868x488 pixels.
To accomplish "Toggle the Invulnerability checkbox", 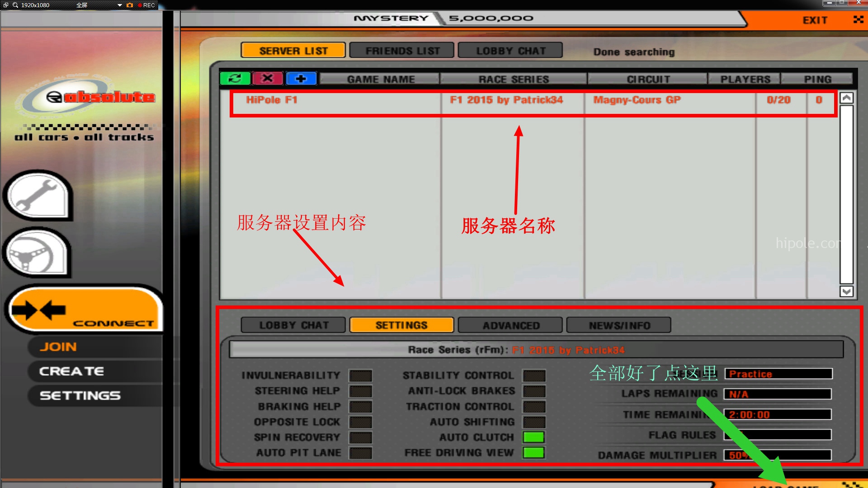I will 360,375.
